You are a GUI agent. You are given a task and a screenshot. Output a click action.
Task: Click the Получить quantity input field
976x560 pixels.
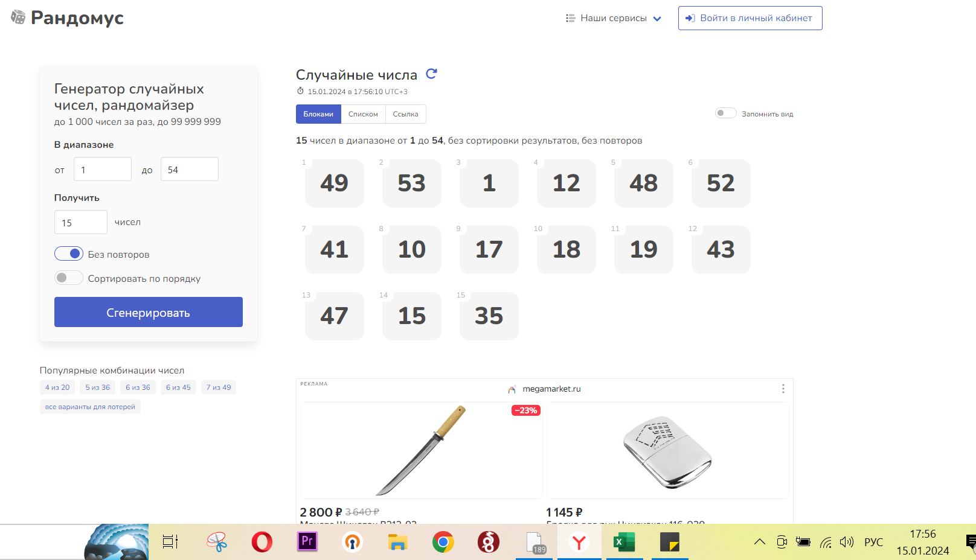point(81,222)
